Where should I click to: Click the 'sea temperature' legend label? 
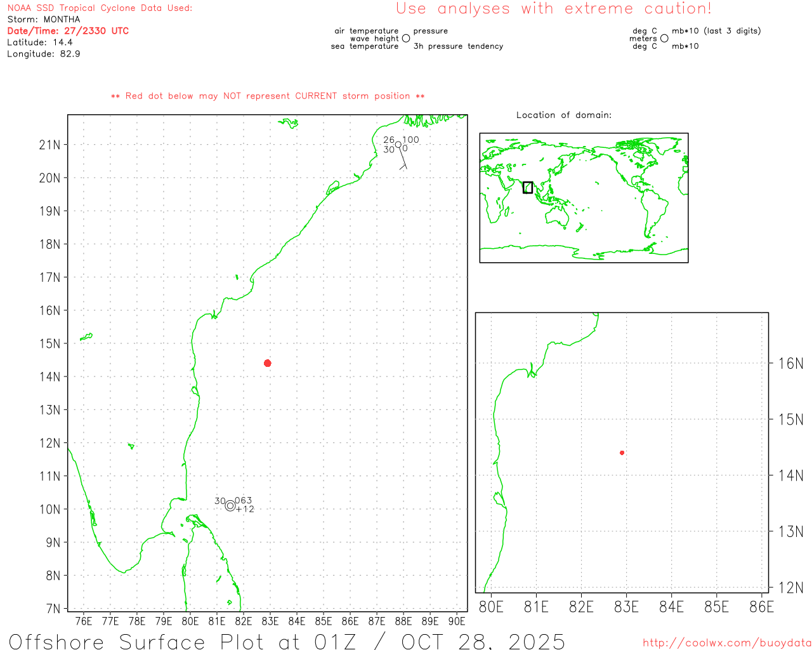click(365, 46)
